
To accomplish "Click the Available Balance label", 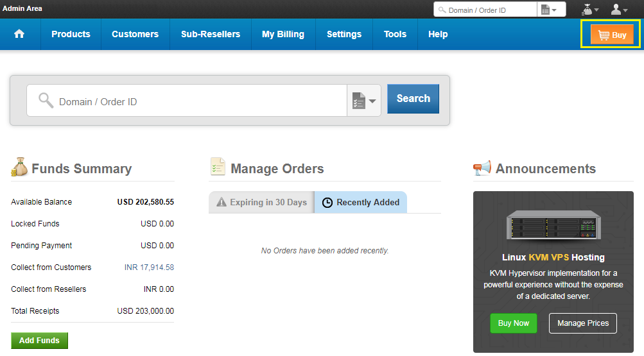I will tap(42, 202).
